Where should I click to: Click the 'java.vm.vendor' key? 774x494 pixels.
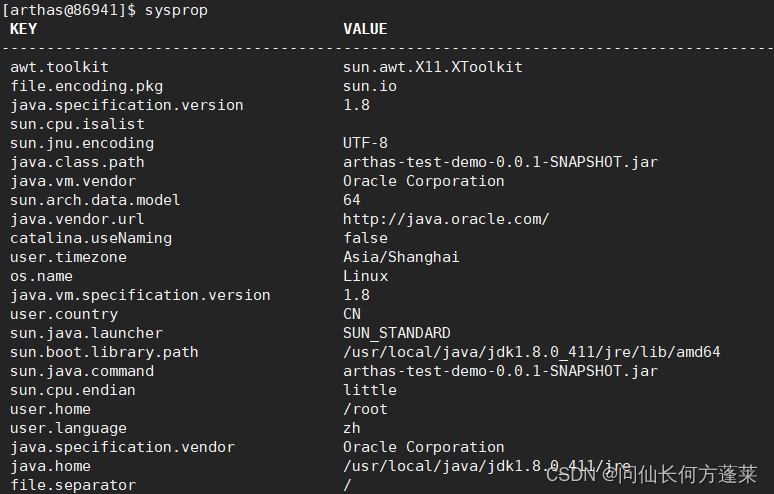[73, 181]
